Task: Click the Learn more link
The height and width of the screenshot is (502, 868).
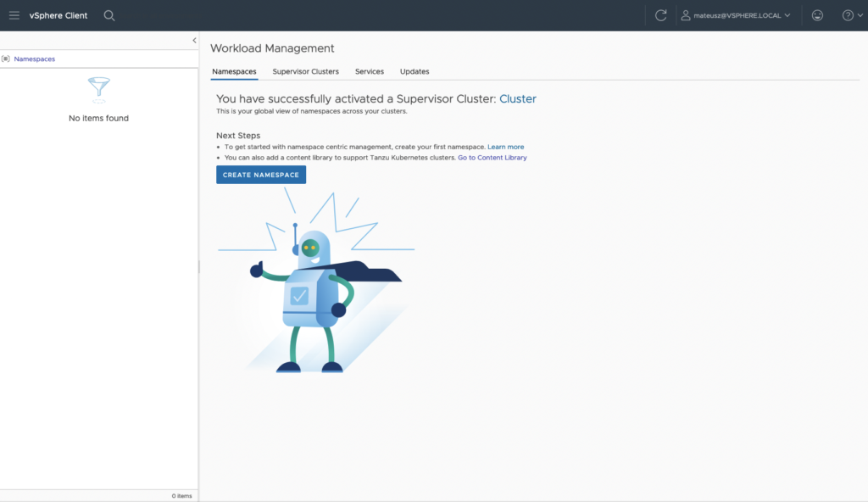Action: 505,146
